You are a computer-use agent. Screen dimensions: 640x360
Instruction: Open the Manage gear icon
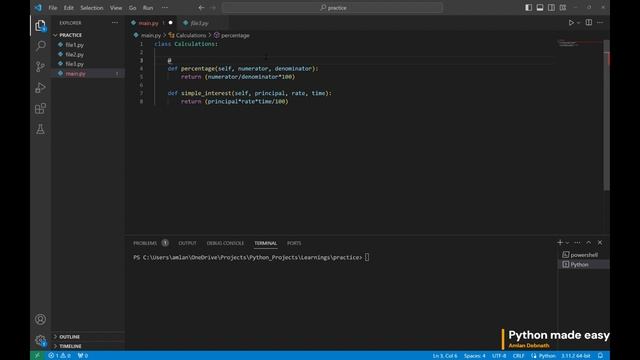(40, 340)
